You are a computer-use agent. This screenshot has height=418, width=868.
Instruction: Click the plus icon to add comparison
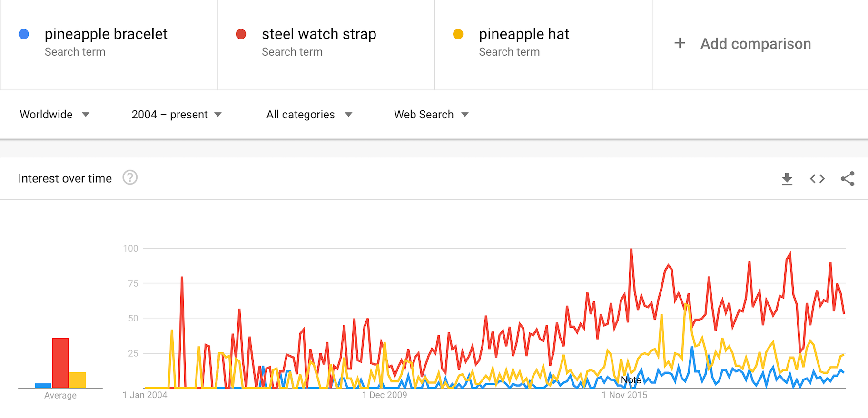tap(680, 43)
